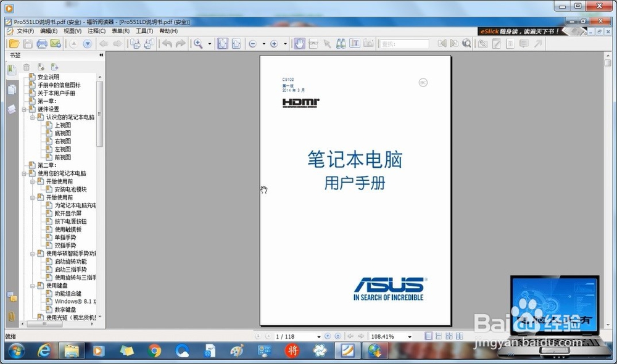Click the attach file paperclip icon
617x364 pixels.
483,44
